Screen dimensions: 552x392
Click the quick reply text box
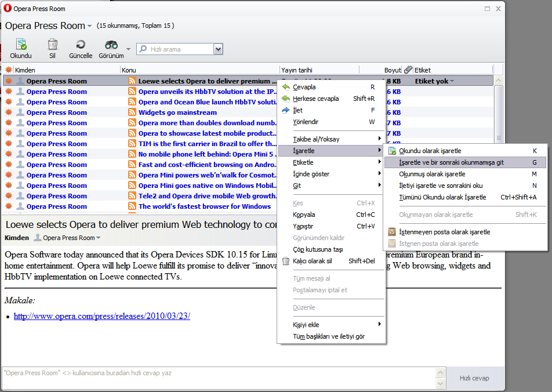click(219, 378)
